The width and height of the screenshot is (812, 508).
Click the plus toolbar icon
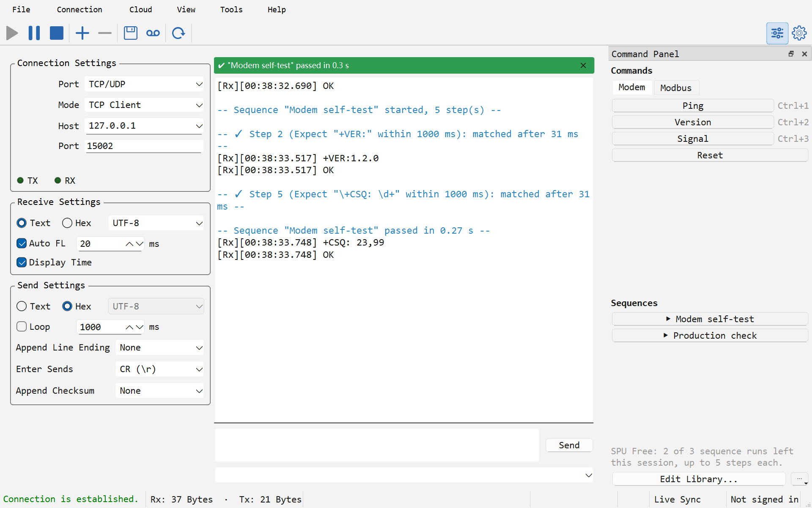pyautogui.click(x=82, y=33)
